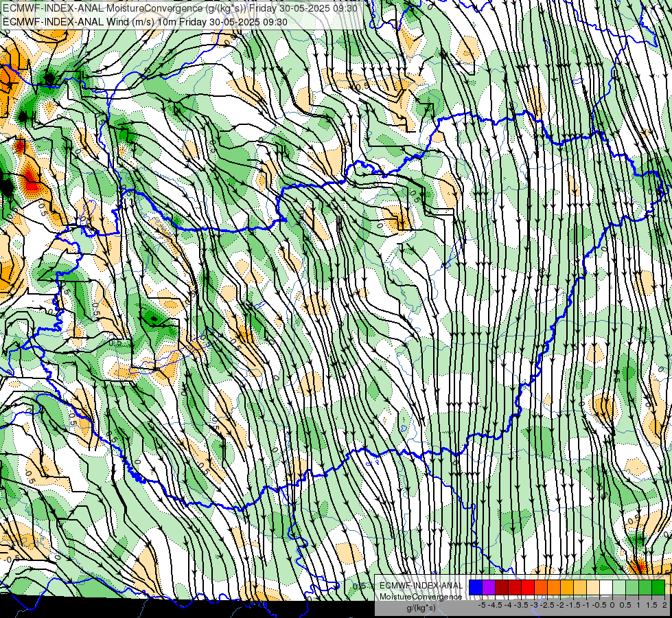This screenshot has height=618, width=672.
Task: Click the Wind 10m title line
Action: 145,21
